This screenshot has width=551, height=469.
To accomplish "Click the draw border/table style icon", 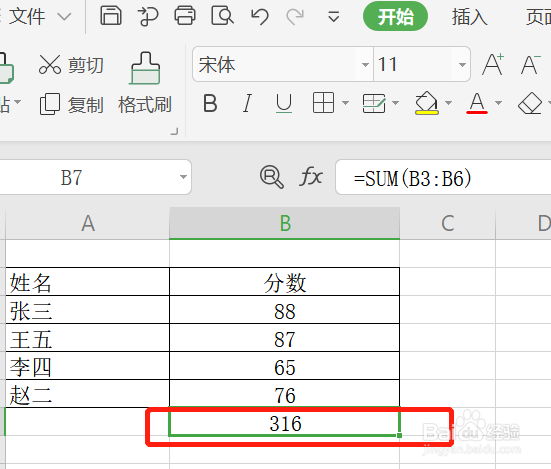I will coord(374,103).
